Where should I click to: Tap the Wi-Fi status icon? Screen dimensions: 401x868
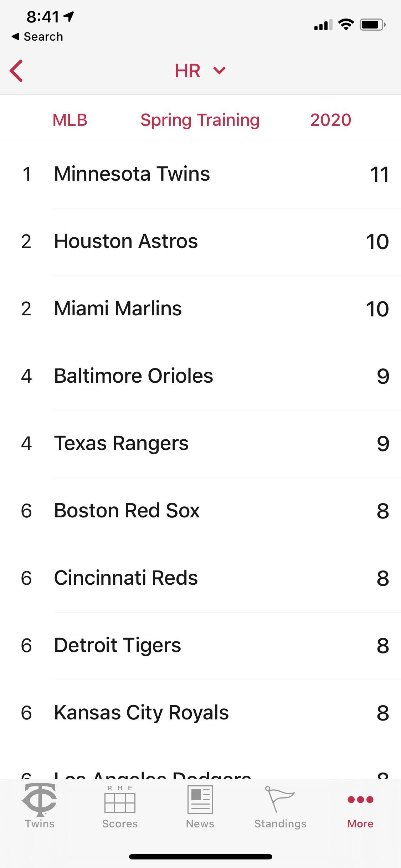point(345,25)
